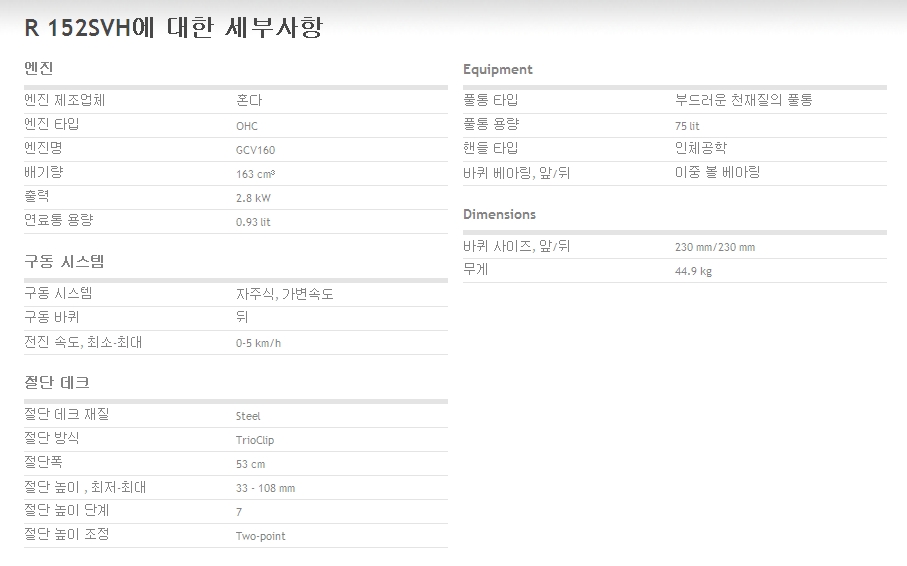The width and height of the screenshot is (907, 566).
Task: Select the '44.9 kg' weight value
Action: point(693,271)
